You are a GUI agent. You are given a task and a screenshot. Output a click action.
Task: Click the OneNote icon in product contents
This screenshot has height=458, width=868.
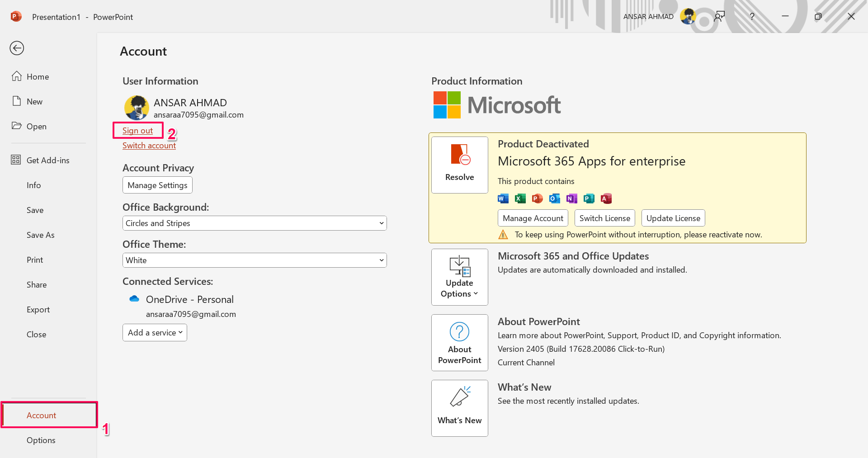572,198
